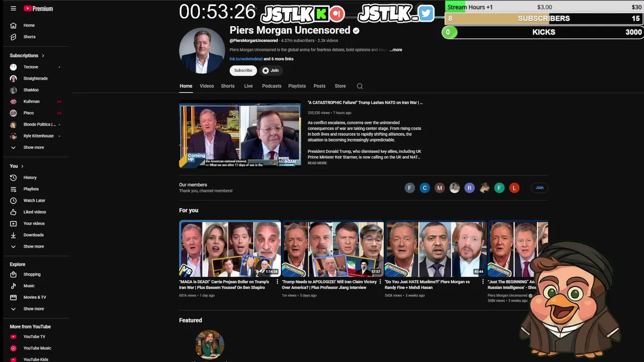The height and width of the screenshot is (362, 644).
Task: Open Watch Later list
Action: click(35, 201)
